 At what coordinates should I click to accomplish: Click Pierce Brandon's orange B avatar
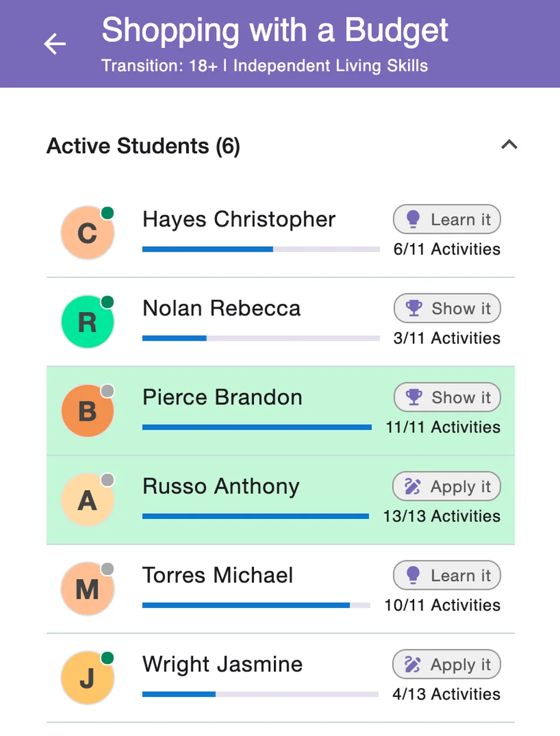[88, 411]
